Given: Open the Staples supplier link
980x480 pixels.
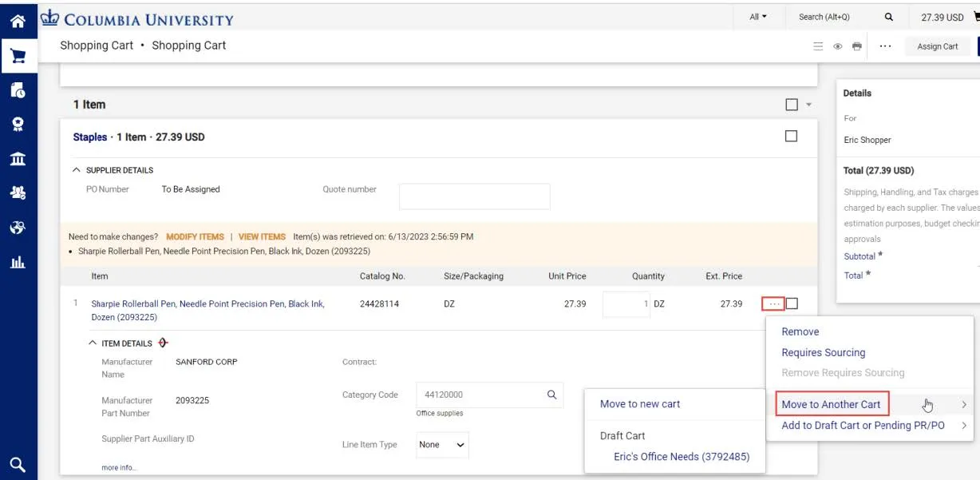Looking at the screenshot, I should pos(90,137).
